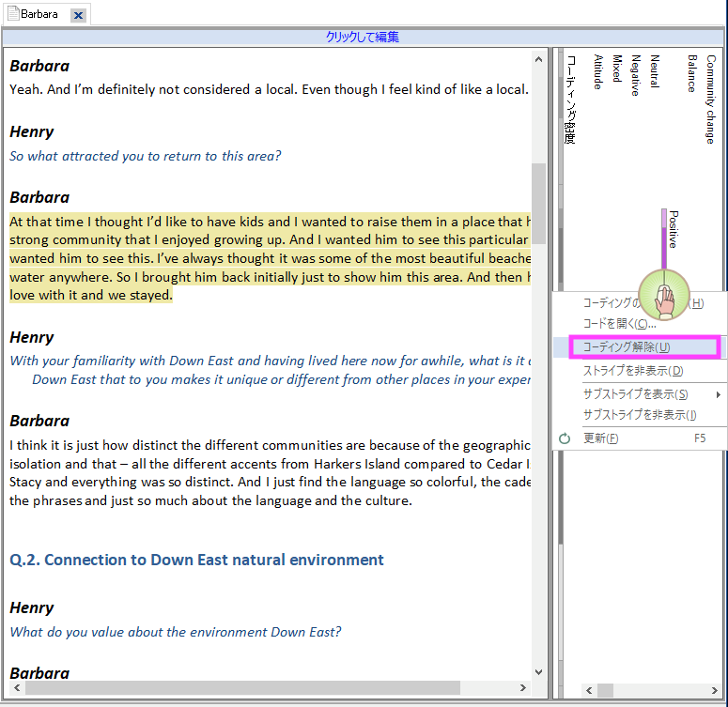Click the コーディング密度 coding density bar
This screenshot has width=728, height=707.
[569, 99]
